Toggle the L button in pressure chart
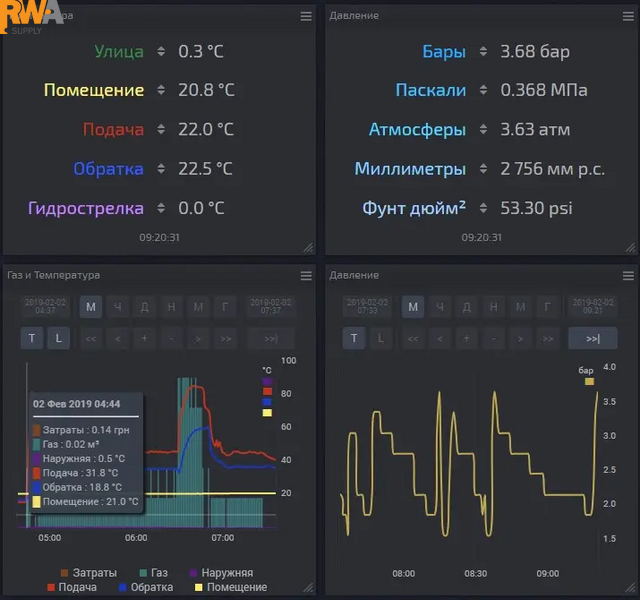The image size is (640, 600). tap(381, 338)
